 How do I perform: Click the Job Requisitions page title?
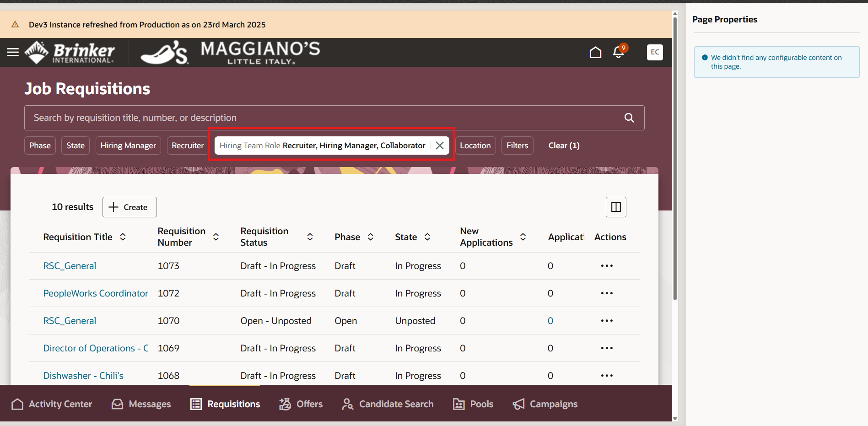tap(87, 89)
